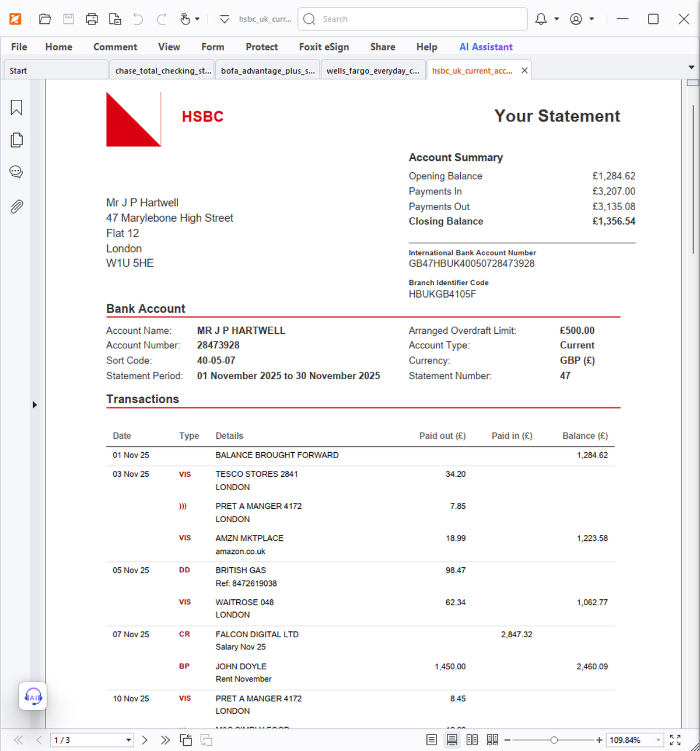Click the zoom slider handle

coord(554,740)
